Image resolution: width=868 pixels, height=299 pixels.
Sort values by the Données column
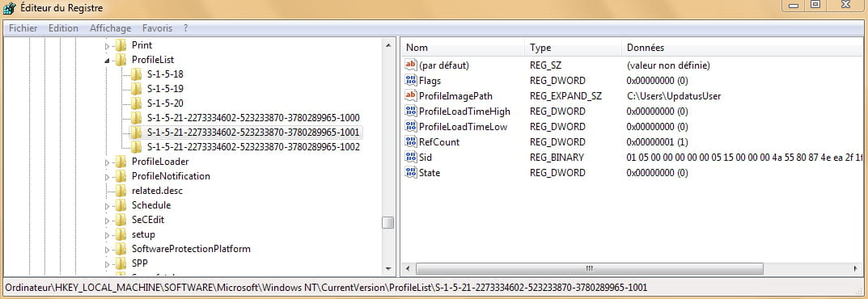pos(742,48)
